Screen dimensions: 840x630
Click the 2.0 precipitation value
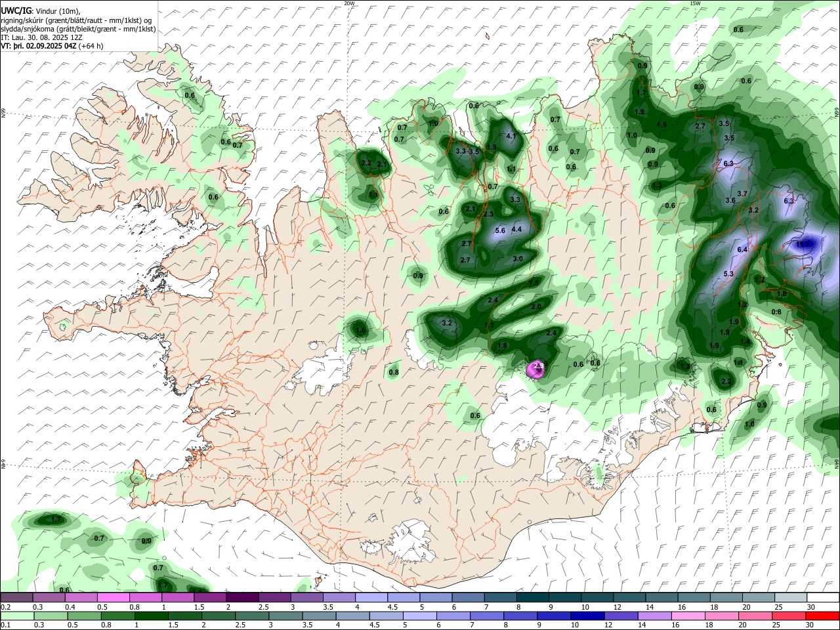[535, 307]
